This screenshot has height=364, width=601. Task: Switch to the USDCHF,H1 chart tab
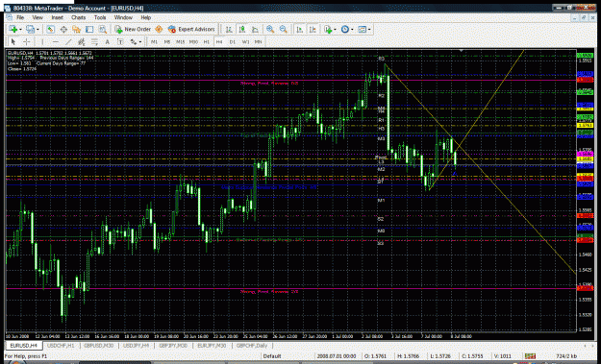coord(61,346)
